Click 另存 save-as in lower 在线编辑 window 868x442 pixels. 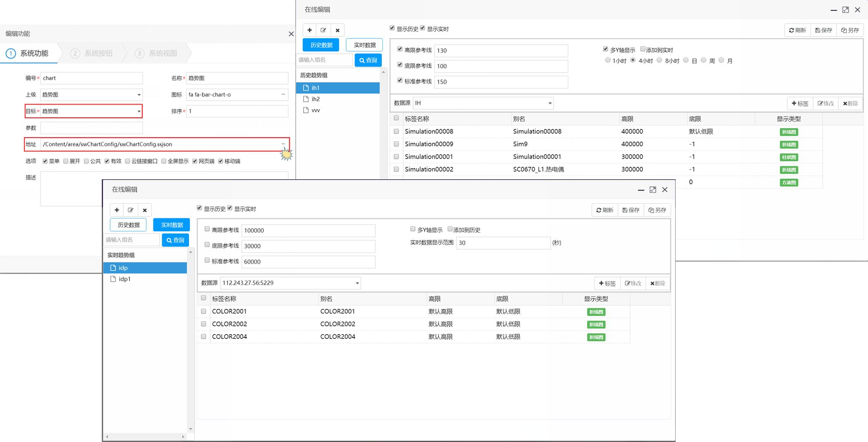pyautogui.click(x=657, y=210)
